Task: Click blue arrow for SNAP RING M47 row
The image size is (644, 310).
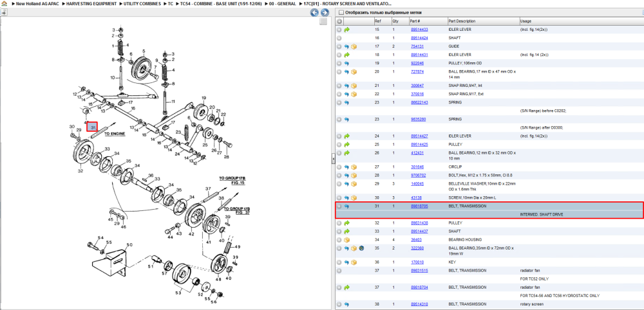Action: pos(346,86)
